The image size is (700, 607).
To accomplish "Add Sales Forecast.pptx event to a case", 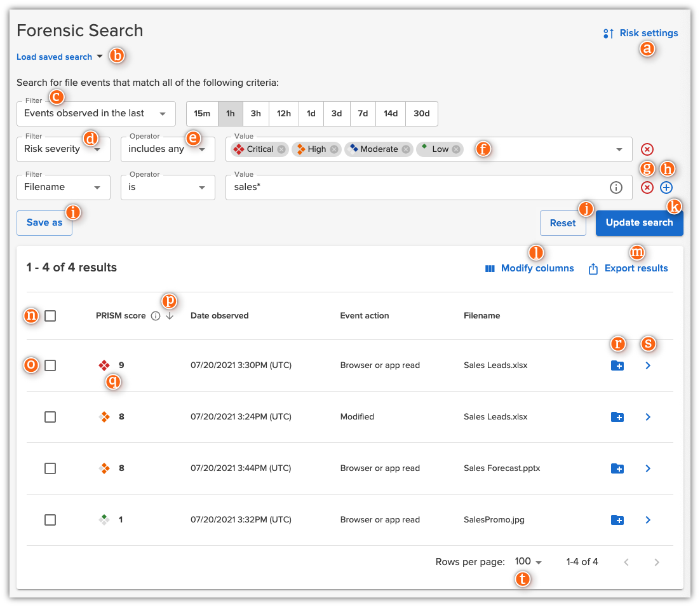I will click(x=617, y=468).
